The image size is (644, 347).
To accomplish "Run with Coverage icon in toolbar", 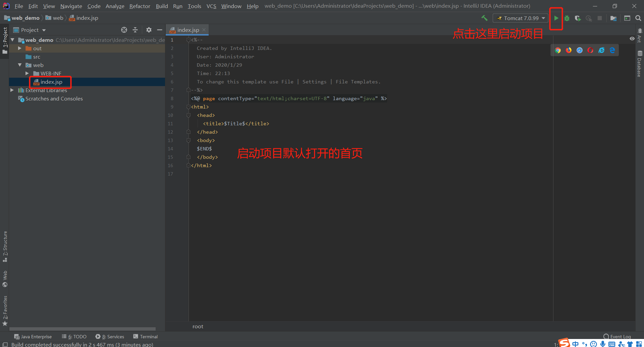I will [x=578, y=18].
